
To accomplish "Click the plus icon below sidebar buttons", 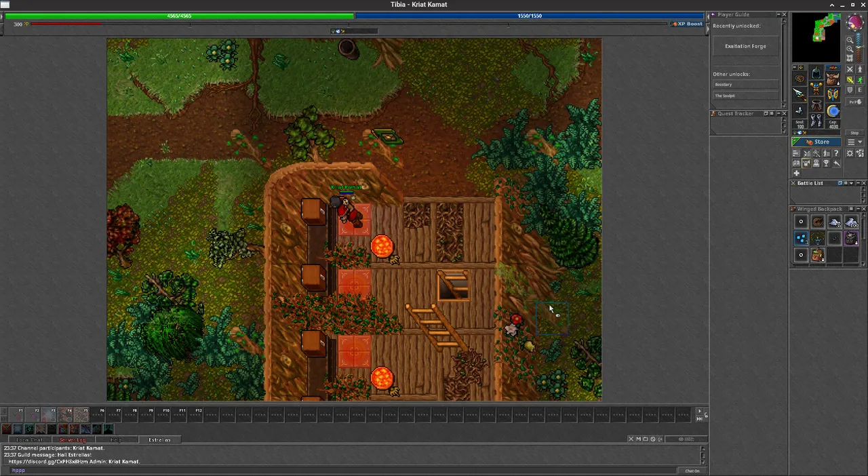I will tap(796, 173).
